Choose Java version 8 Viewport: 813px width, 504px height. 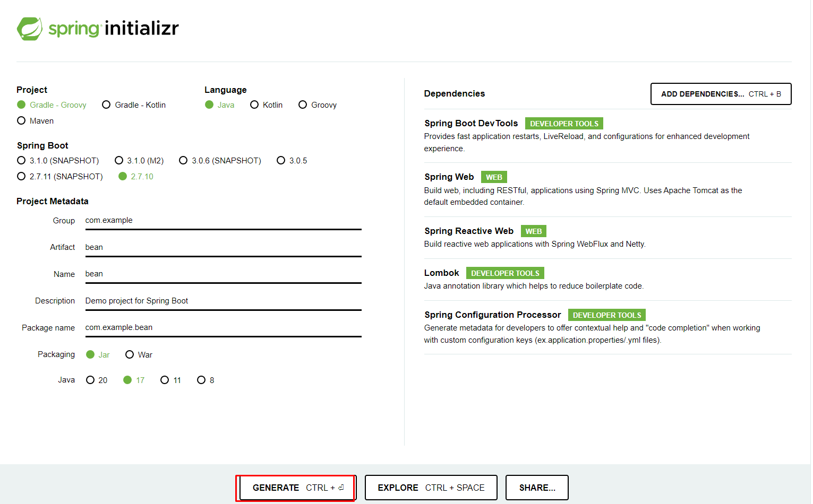pyautogui.click(x=206, y=380)
